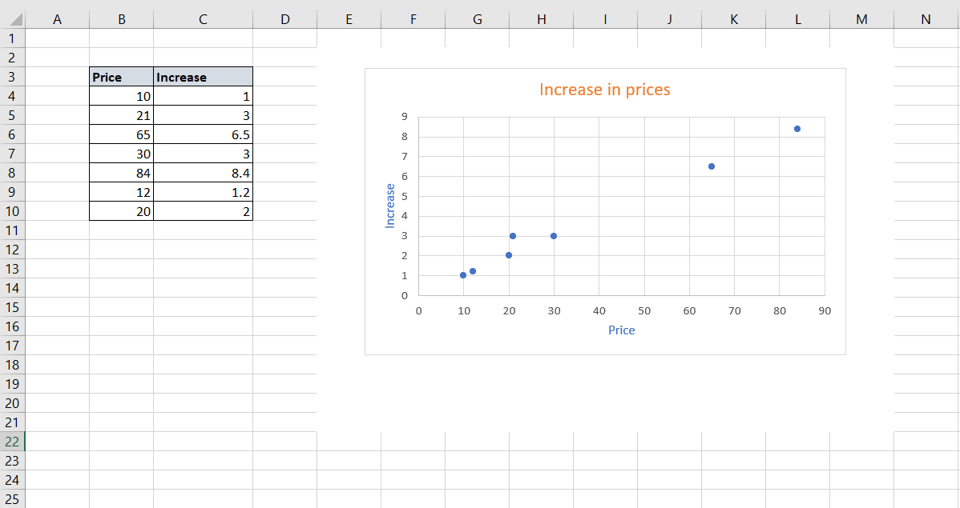This screenshot has width=960, height=508.
Task: Select column A header
Action: (x=57, y=20)
